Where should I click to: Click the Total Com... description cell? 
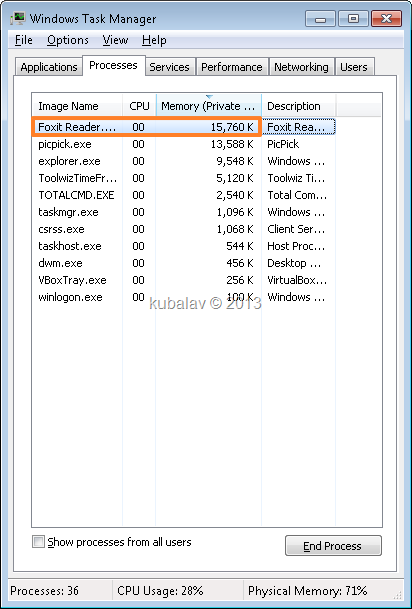(297, 195)
